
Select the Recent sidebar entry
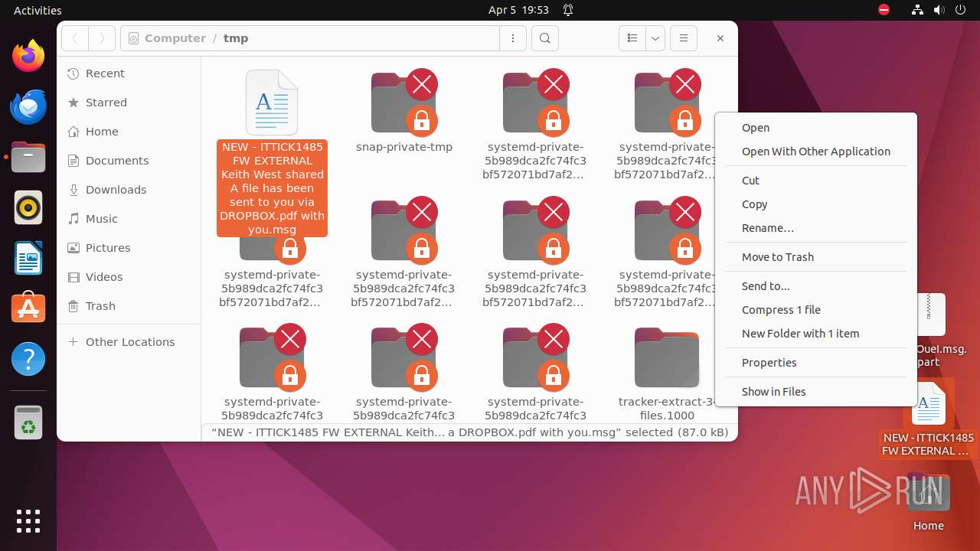129,73
